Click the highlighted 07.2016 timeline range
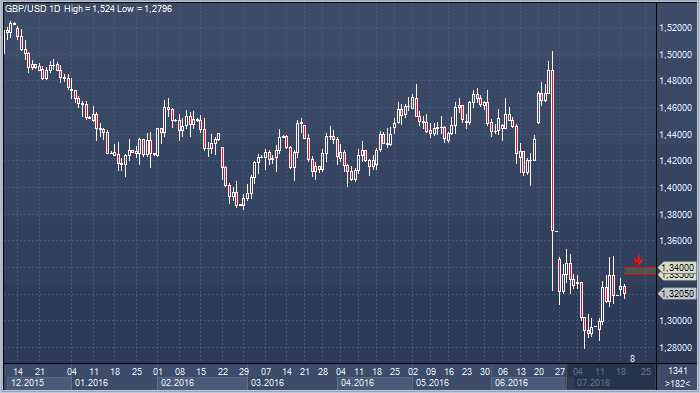The width and height of the screenshot is (700, 393). 612,383
